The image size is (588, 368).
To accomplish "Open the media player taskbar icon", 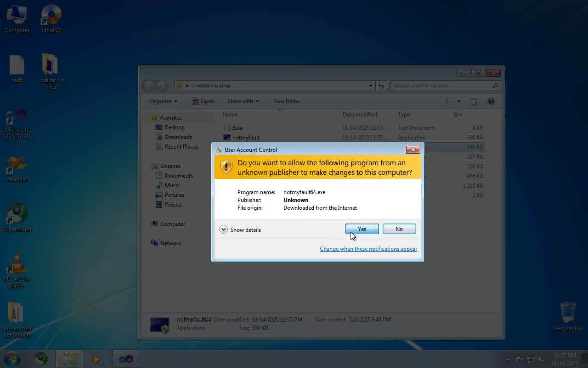I will (97, 359).
